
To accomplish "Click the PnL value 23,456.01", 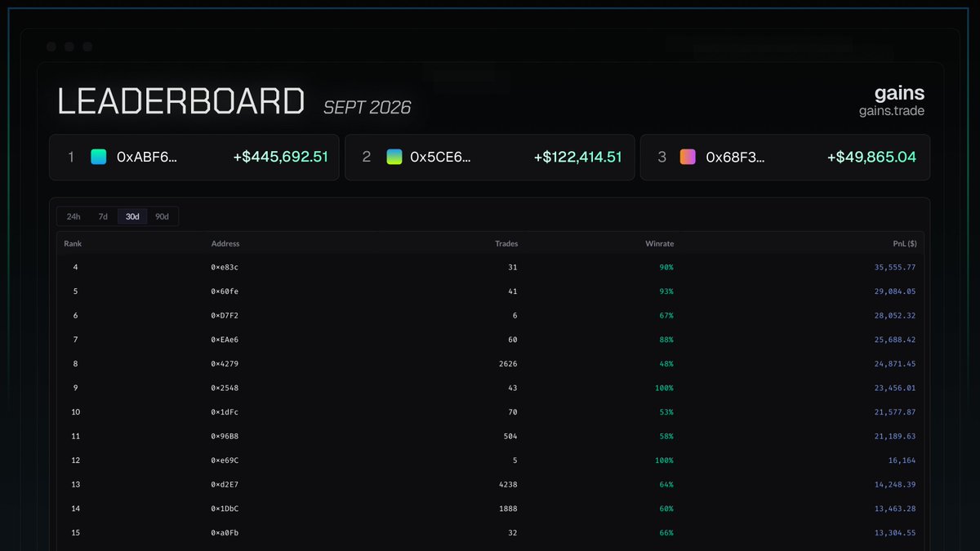I will pos(894,388).
